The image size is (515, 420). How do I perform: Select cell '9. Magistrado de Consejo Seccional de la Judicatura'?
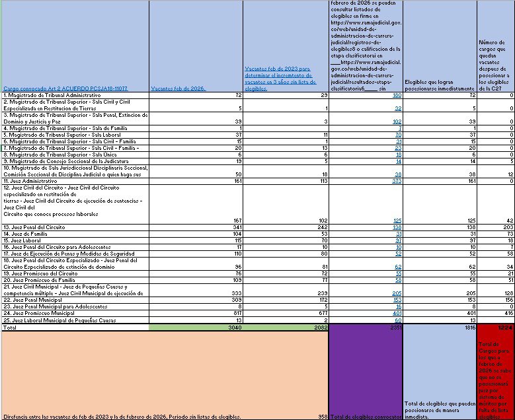[75, 161]
